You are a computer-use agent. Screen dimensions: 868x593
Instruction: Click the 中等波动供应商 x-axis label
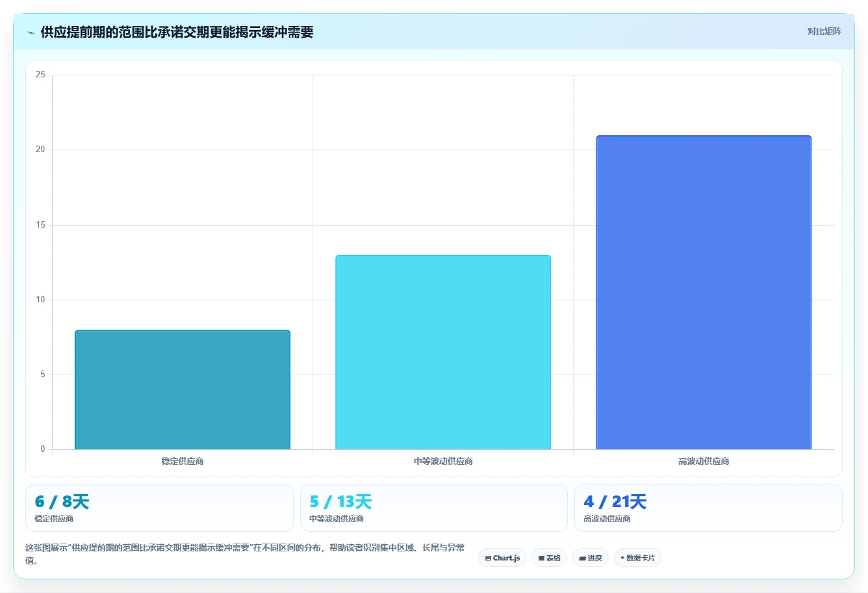click(x=443, y=461)
